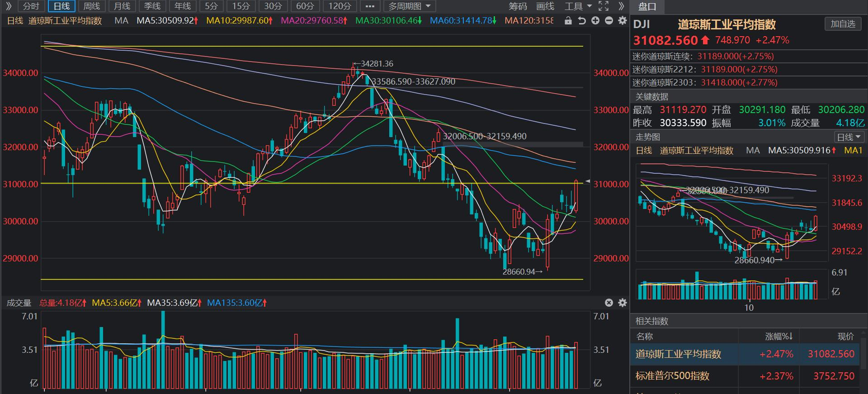Screen dimensions: 868x394
Task: Expand left sidebar with double chevron
Action: [9, 6]
